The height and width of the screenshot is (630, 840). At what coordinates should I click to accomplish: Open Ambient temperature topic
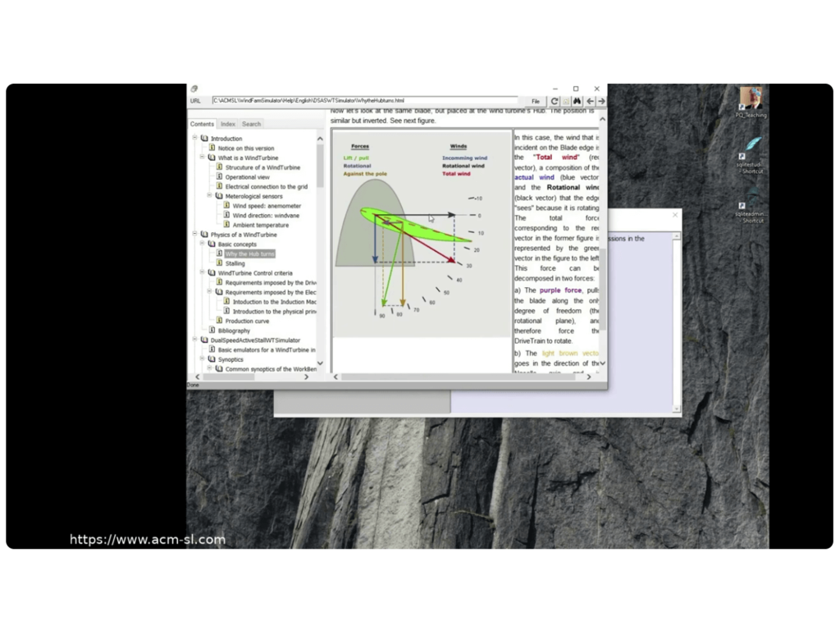pos(260,226)
